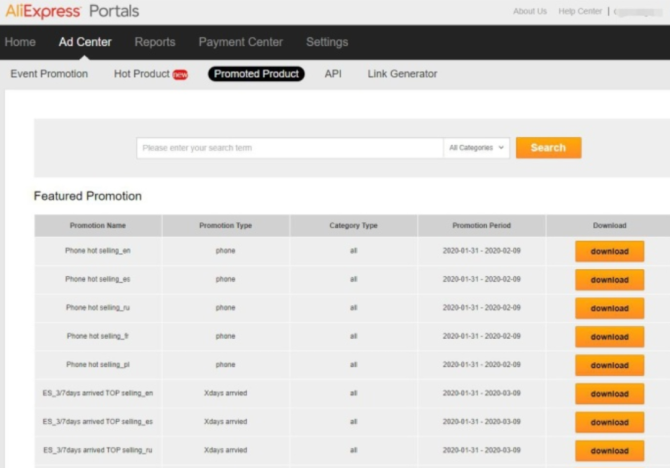The height and width of the screenshot is (468, 670).
Task: Download ES_3/7days arrived TOP selling_en
Action: (x=609, y=394)
